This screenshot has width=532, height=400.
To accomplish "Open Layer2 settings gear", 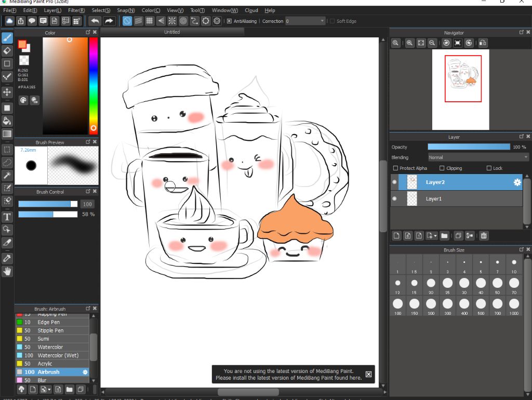I will 517,182.
